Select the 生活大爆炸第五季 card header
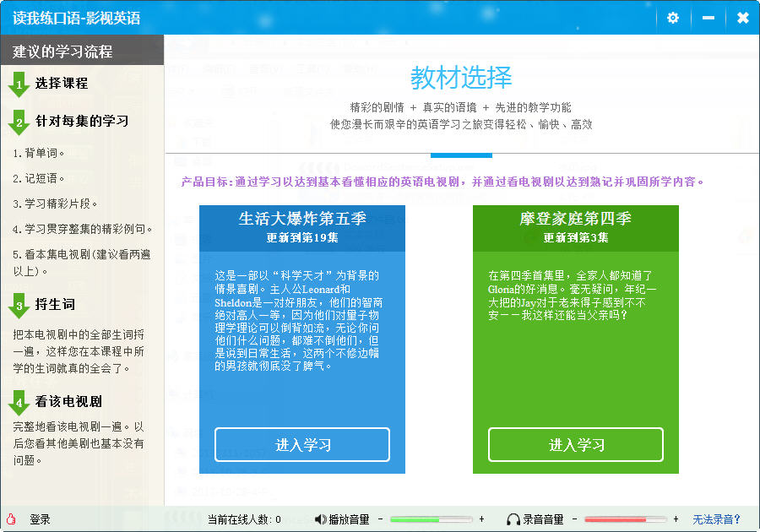The width and height of the screenshot is (760, 532). click(x=302, y=228)
